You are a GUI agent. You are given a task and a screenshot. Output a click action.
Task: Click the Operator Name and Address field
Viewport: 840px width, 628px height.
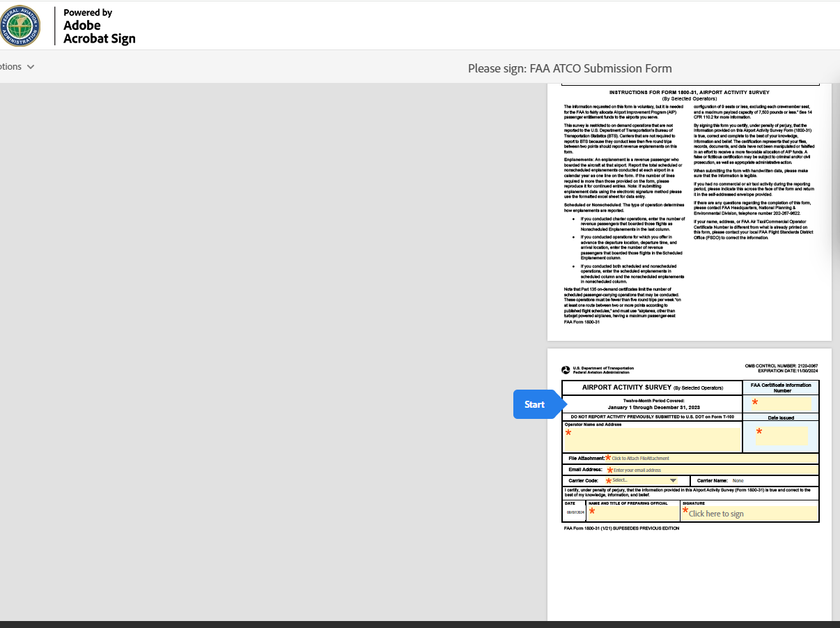652,439
